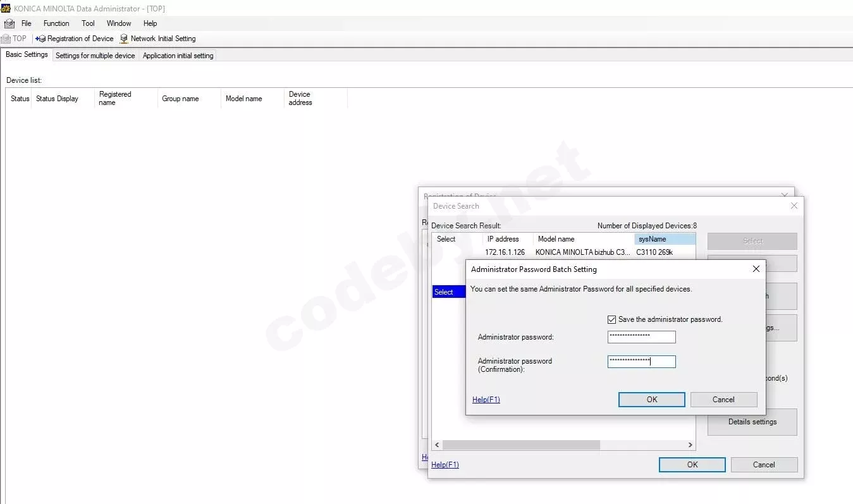Viewport: 853px width, 504px height.
Task: Open Help(F1) link in Device Search dialog
Action: (445, 465)
